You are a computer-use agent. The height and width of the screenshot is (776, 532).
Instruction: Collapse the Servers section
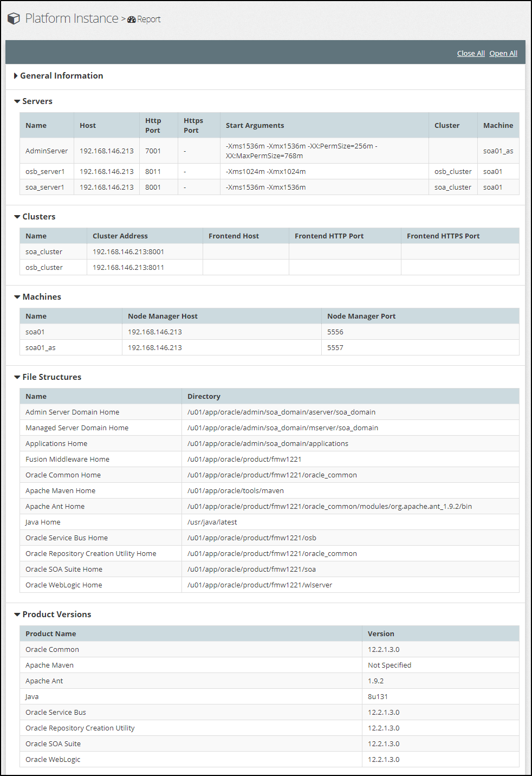pos(17,101)
